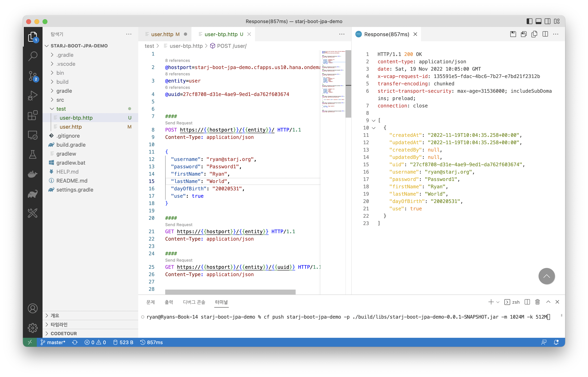This screenshot has width=588, height=377.
Task: Expand the src folder
Action: (60, 100)
